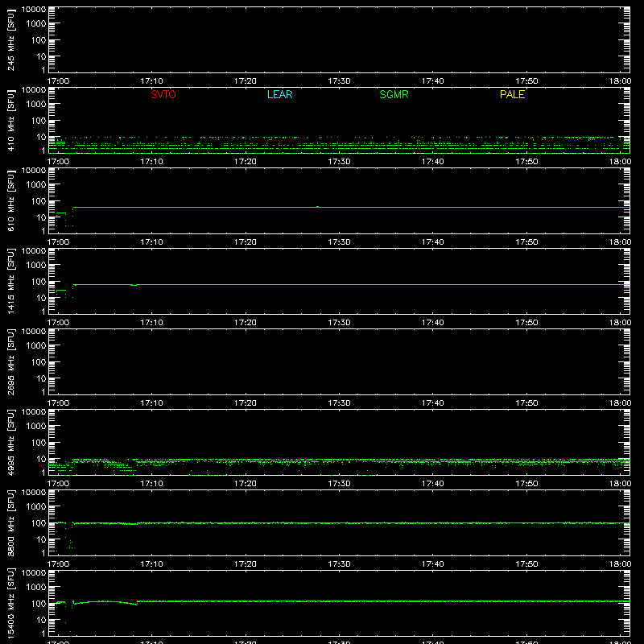This screenshot has height=644, width=644.
Task: Click the 17:20 time label below the 1415 MHz panel
Action: (x=246, y=323)
